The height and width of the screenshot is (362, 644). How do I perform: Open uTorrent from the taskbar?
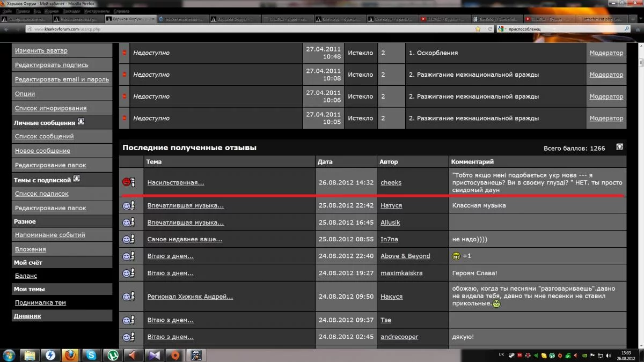coord(112,355)
